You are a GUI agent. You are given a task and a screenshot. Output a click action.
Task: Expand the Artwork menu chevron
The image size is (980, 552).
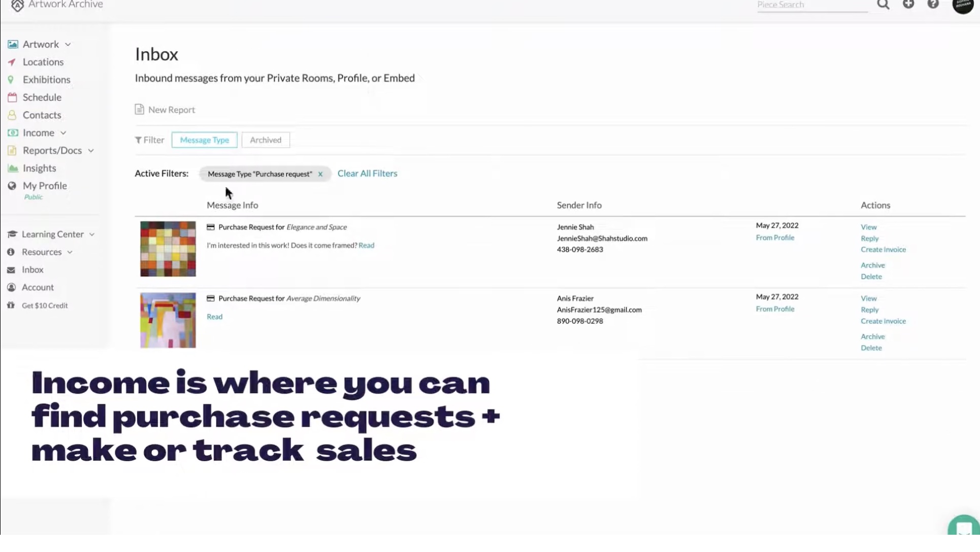pyautogui.click(x=68, y=45)
